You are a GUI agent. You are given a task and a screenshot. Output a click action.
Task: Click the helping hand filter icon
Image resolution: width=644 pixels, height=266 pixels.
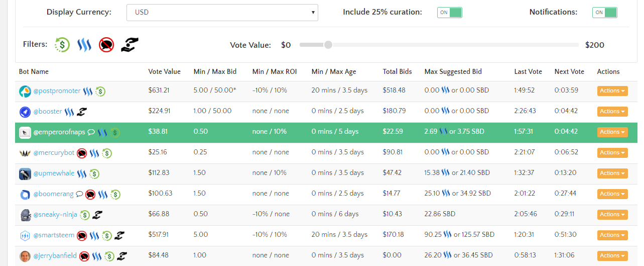[130, 45]
